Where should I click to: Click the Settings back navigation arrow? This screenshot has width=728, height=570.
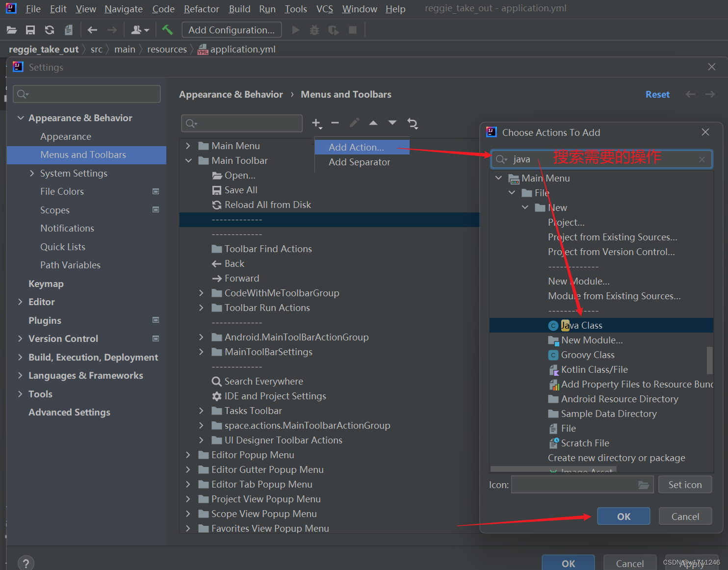coord(690,94)
